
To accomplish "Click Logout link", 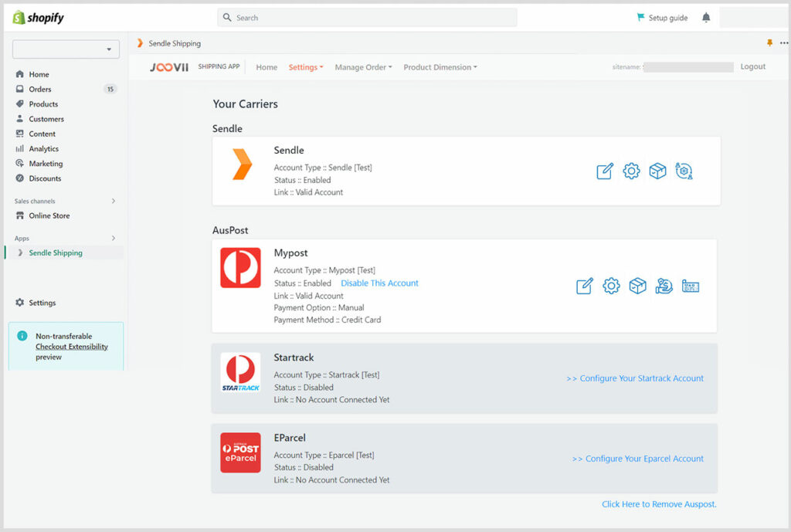I will [x=752, y=66].
